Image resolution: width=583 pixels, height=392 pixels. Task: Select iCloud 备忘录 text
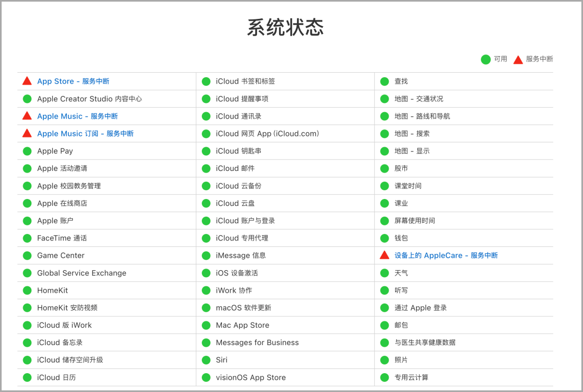[x=60, y=342]
